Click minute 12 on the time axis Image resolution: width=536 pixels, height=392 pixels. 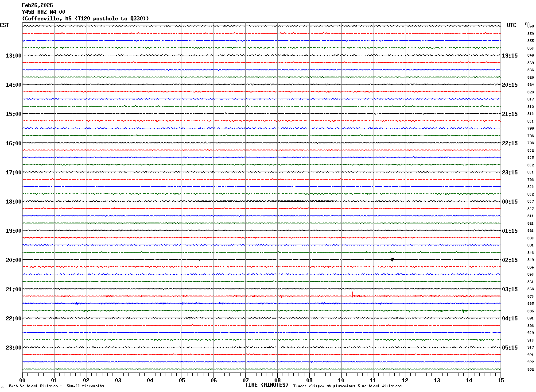[405, 380]
